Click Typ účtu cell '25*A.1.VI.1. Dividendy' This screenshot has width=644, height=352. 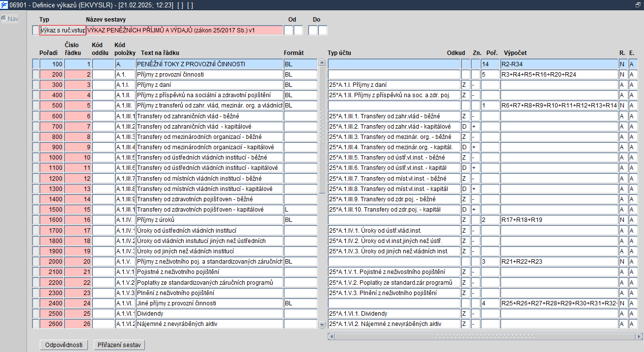point(394,314)
